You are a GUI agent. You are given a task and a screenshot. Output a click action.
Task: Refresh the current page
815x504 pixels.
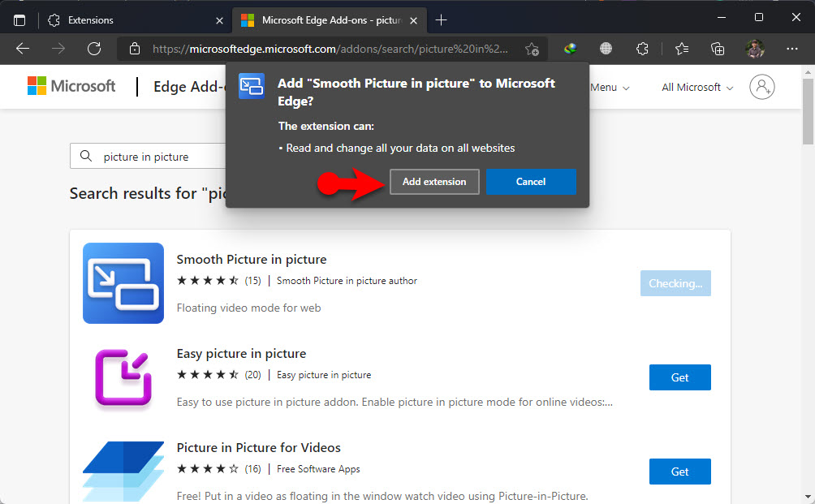click(94, 49)
